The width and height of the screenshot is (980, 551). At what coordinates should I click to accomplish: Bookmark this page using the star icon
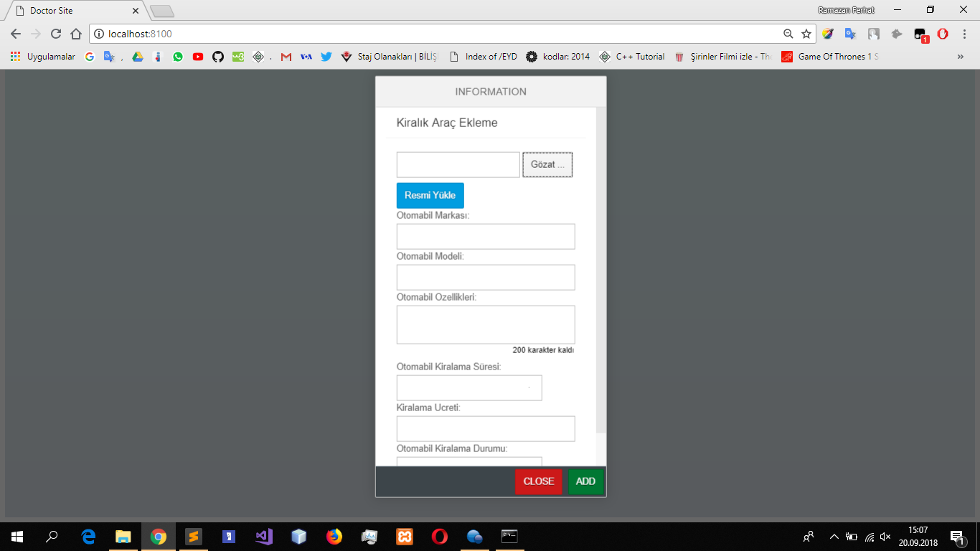(805, 34)
